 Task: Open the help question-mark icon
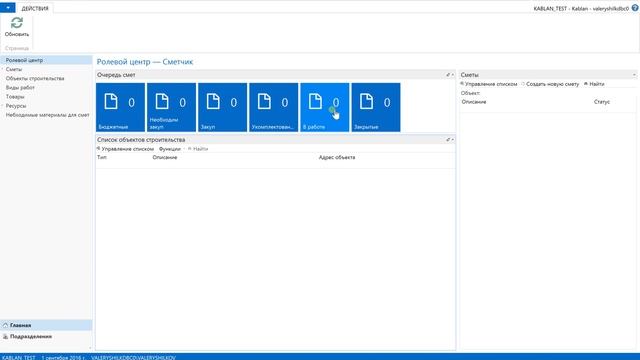click(x=635, y=8)
